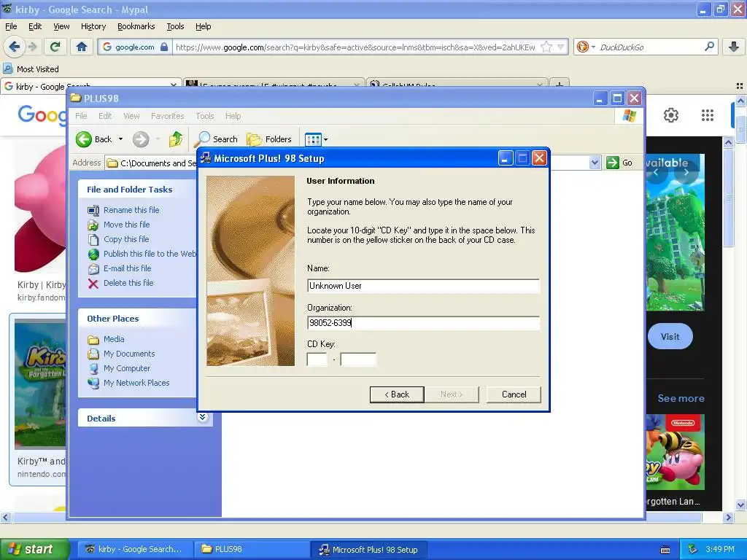The width and height of the screenshot is (747, 560).
Task: Open the search engine selector dropdown
Action: click(593, 47)
